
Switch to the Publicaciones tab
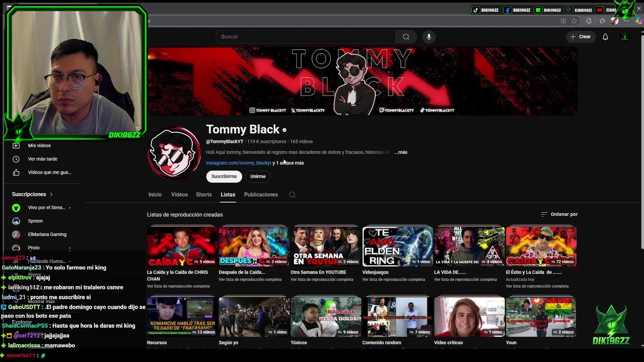pyautogui.click(x=261, y=195)
